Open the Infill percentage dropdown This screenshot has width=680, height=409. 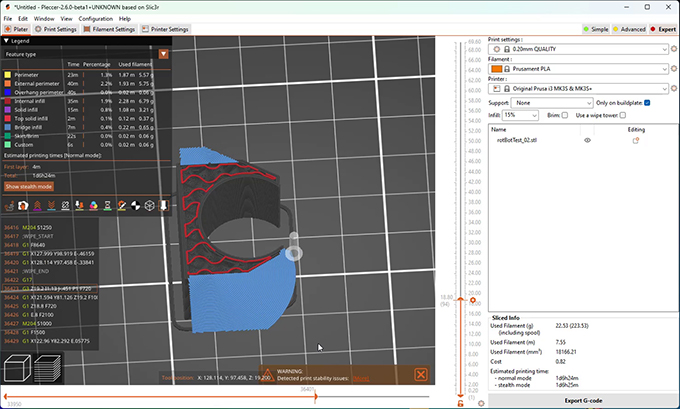pos(520,115)
